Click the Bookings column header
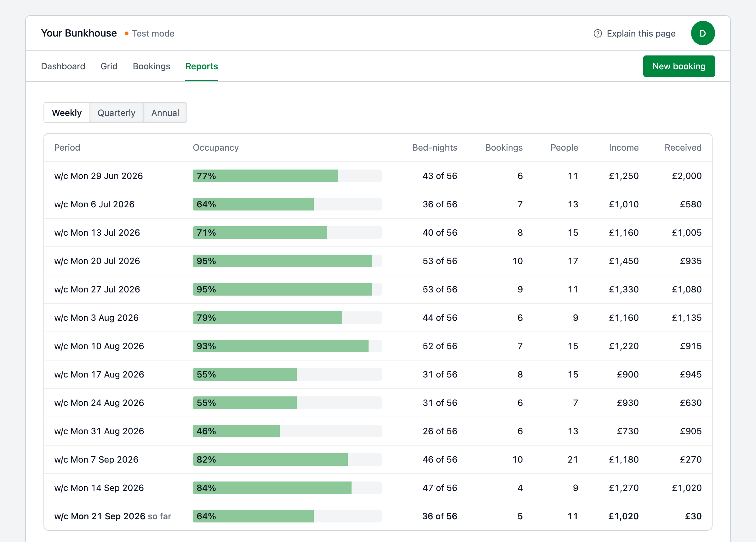The height and width of the screenshot is (542, 756). pos(504,147)
